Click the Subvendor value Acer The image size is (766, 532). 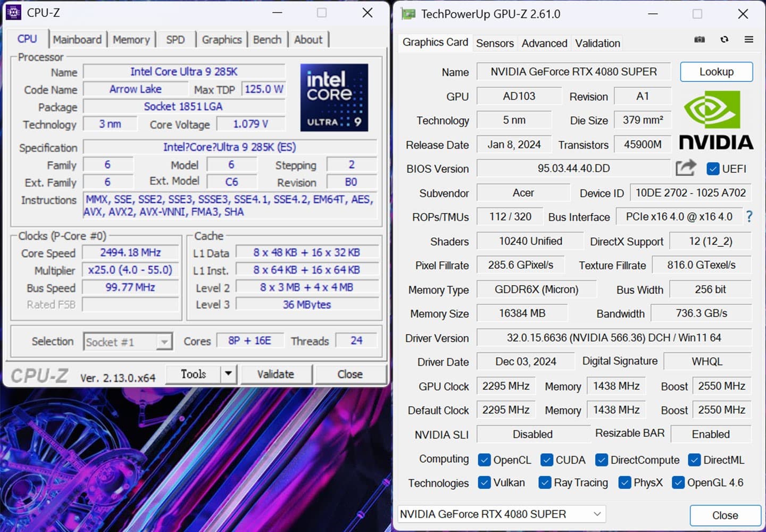pos(523,193)
